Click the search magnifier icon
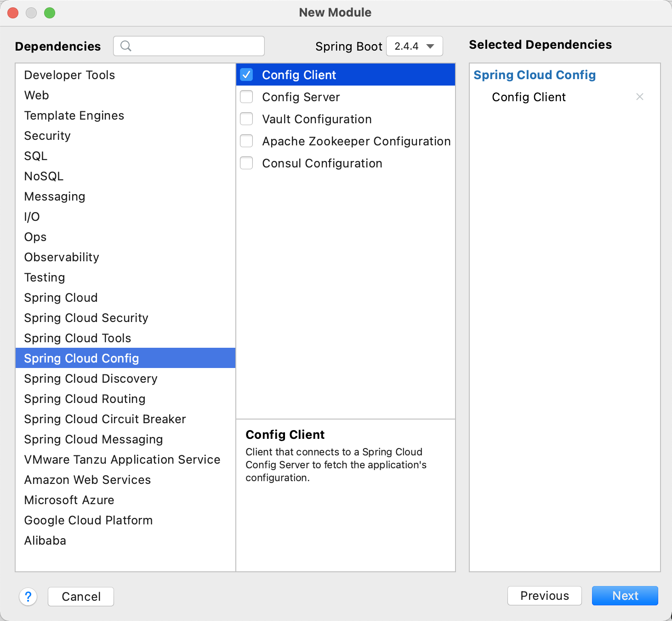The height and width of the screenshot is (621, 672). tap(125, 46)
